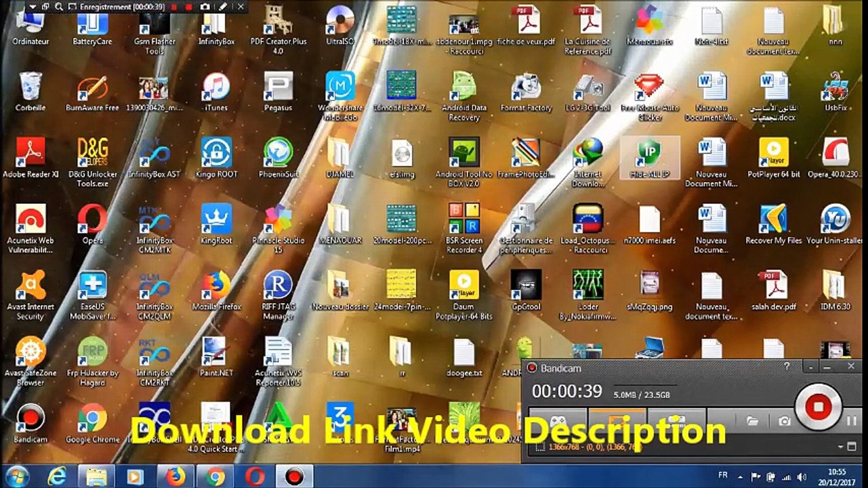The height and width of the screenshot is (488, 868).
Task: Open the Bandicam desktop shortcut
Action: 30,424
